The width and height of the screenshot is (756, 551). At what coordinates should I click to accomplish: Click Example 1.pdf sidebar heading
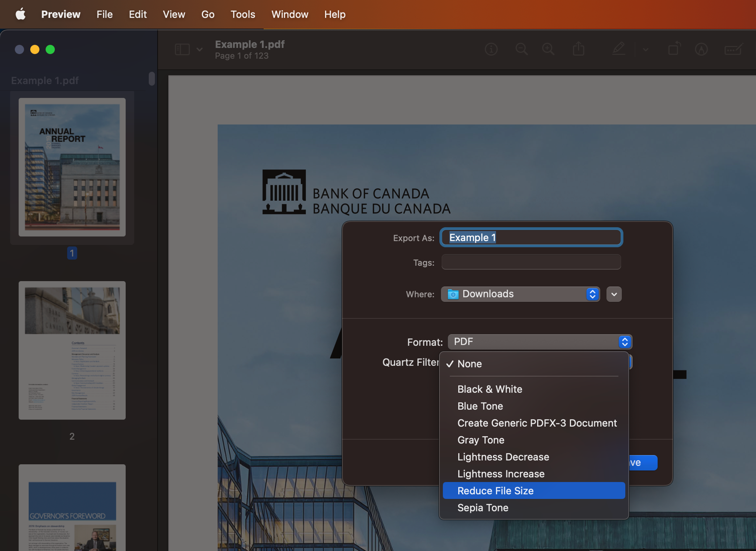(45, 80)
